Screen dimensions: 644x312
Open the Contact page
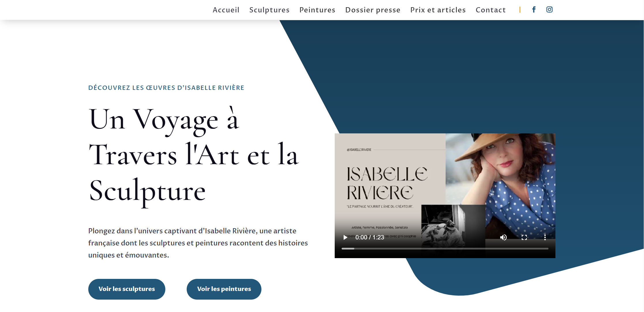point(491,10)
